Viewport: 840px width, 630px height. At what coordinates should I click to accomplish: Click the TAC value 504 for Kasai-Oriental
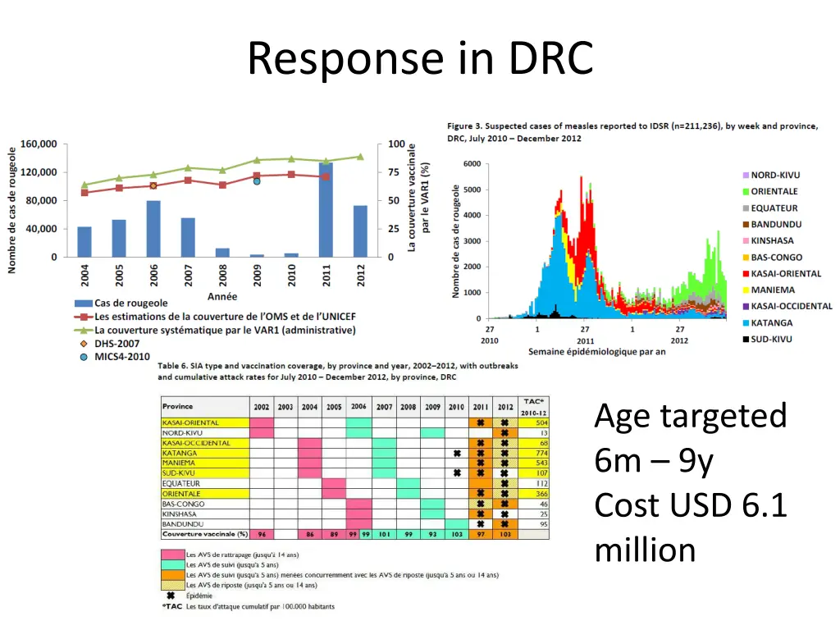[541, 422]
